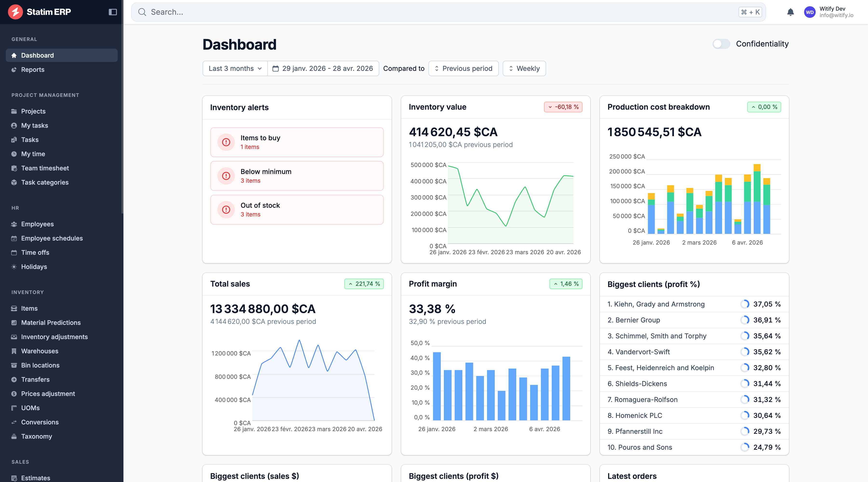Click the dollar icon beside Prices adjustment
Screen dimensions: 868x482
14,394
